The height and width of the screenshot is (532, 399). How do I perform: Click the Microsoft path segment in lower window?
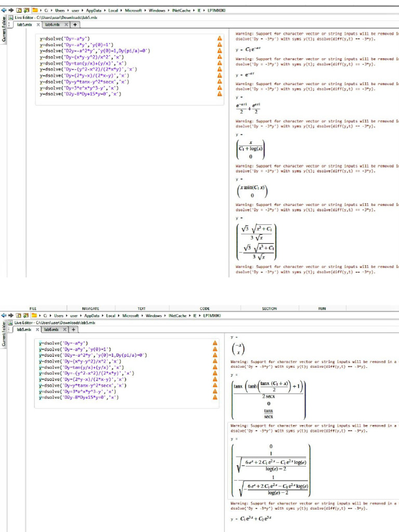tap(130, 315)
